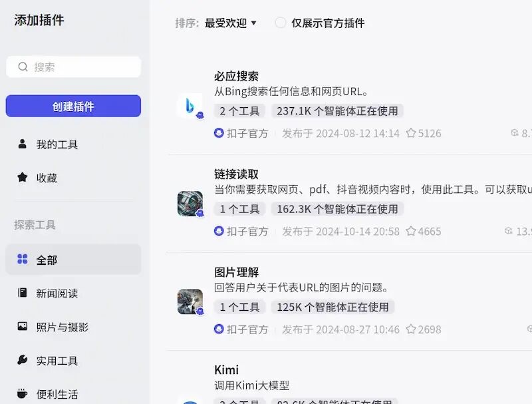Viewport: 532px width, 404px height.
Task: Open the 链接读取 plugin icon
Action: 190,204
